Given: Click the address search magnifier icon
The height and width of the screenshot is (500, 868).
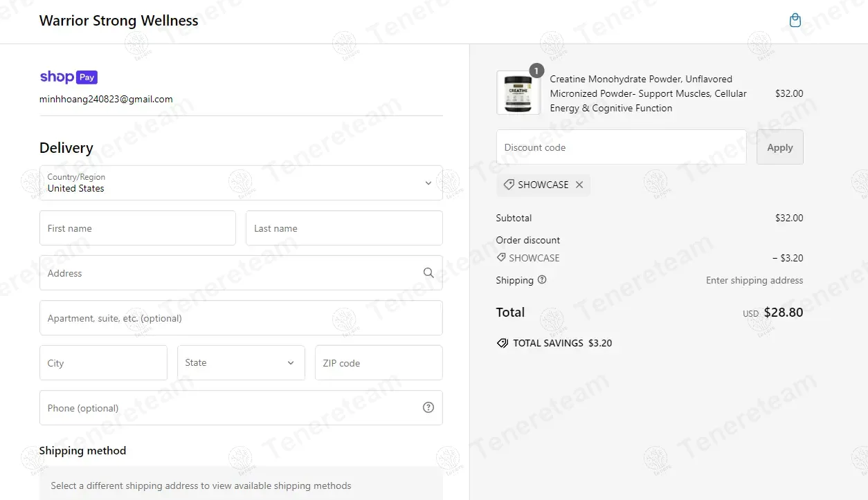Looking at the screenshot, I should (428, 273).
